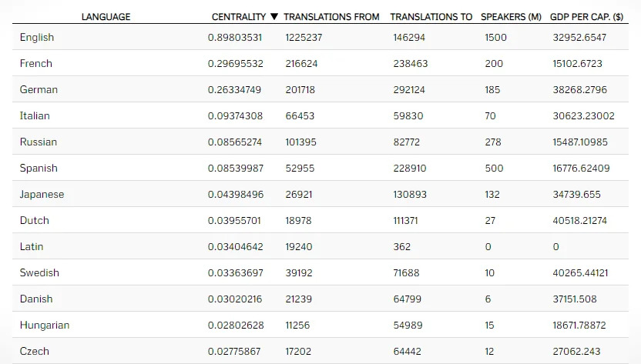Sort table by Language column header
The image size is (641, 364).
click(x=106, y=17)
